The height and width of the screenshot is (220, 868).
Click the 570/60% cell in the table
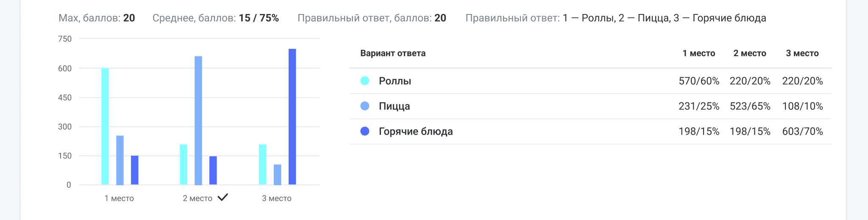point(699,81)
